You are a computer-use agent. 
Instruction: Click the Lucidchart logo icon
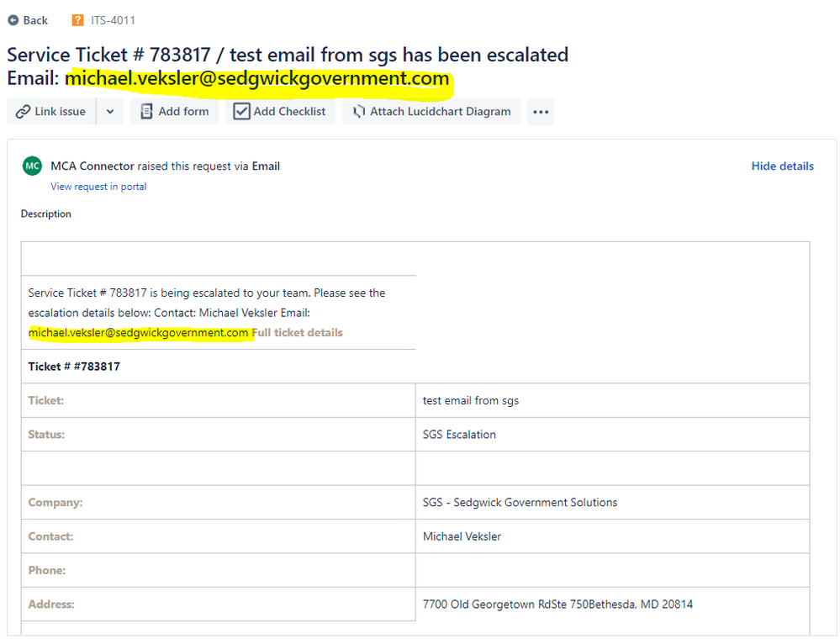[x=358, y=112]
